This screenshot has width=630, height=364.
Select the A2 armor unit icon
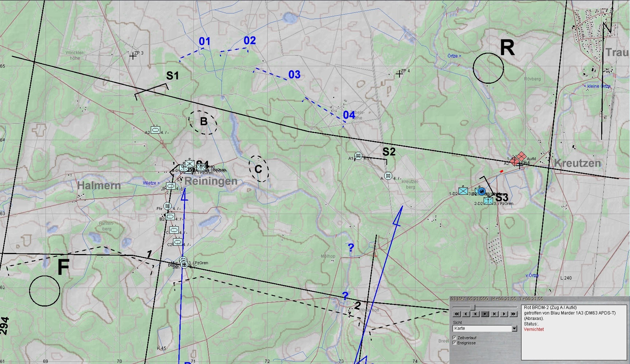coord(156,130)
